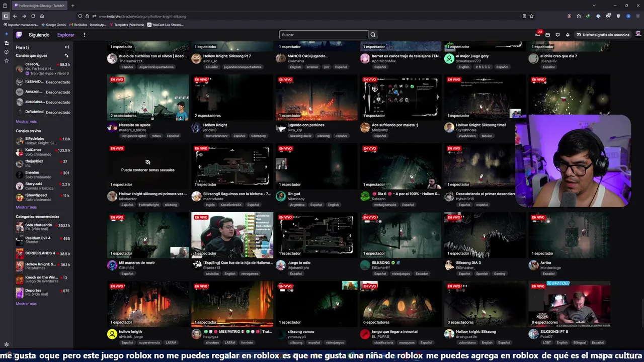Image resolution: width=644 pixels, height=362 pixels.
Task: Open the Necesito su ayuda stream thumbnail
Action: 148,98
